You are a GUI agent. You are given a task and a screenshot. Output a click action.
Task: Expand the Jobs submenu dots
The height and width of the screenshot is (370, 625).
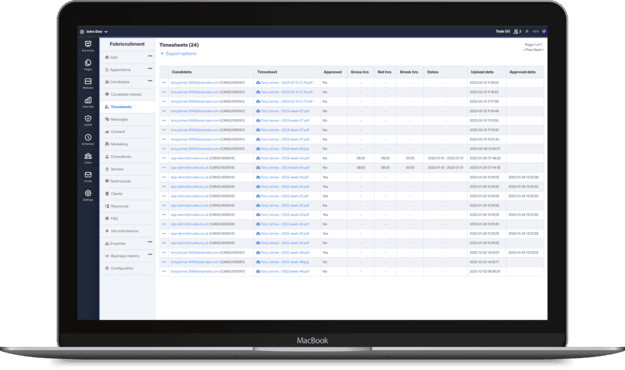[x=150, y=56]
